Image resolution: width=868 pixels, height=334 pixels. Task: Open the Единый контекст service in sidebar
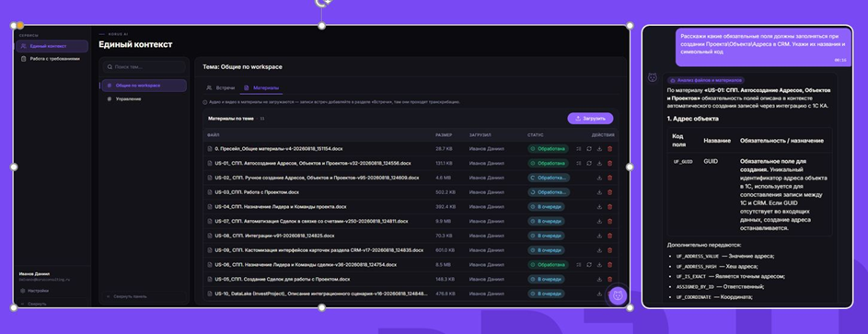(x=52, y=46)
